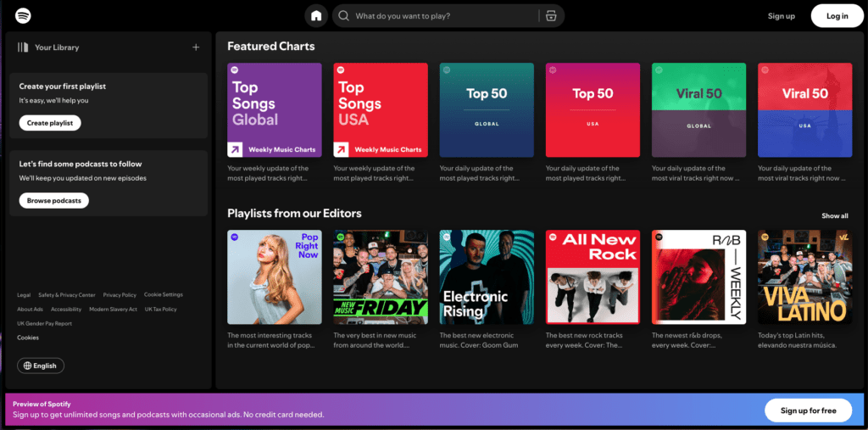The height and width of the screenshot is (430, 868).
Task: Click 'The most interesting tracks' description
Action: pos(271,340)
